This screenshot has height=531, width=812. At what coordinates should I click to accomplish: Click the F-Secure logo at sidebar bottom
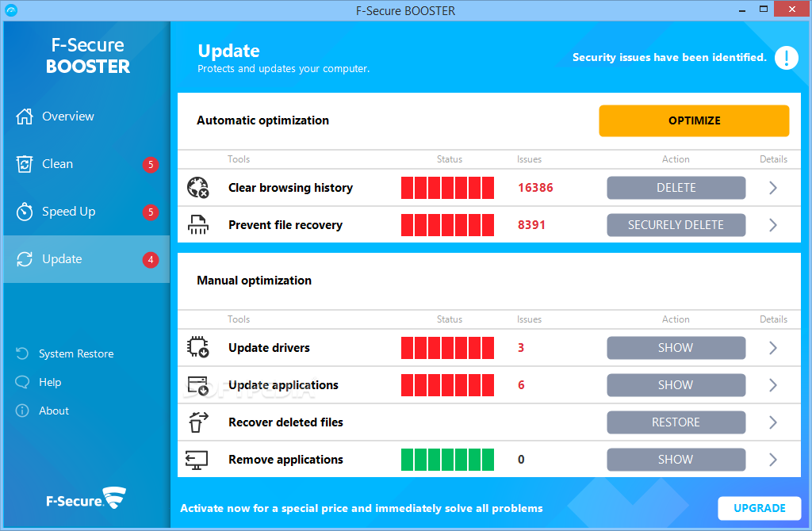tap(86, 499)
